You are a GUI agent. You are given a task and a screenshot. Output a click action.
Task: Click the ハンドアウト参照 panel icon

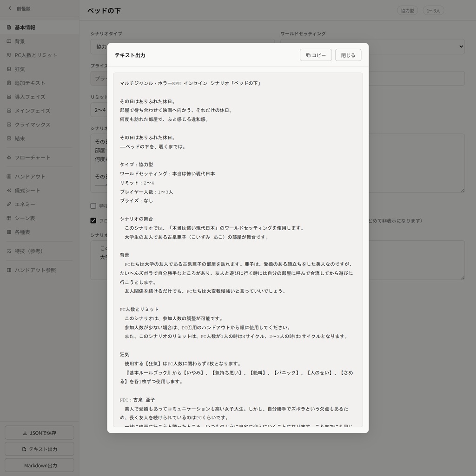pyautogui.click(x=9, y=270)
